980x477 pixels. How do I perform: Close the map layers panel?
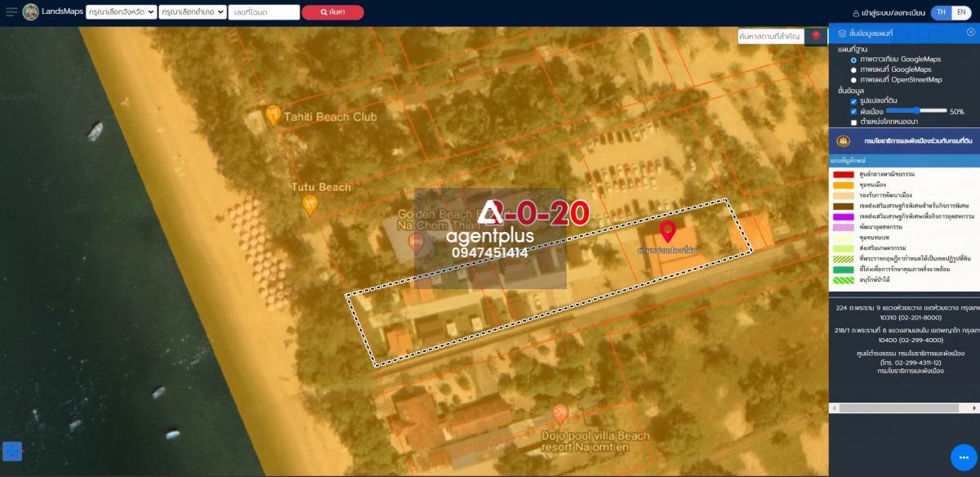[x=971, y=33]
